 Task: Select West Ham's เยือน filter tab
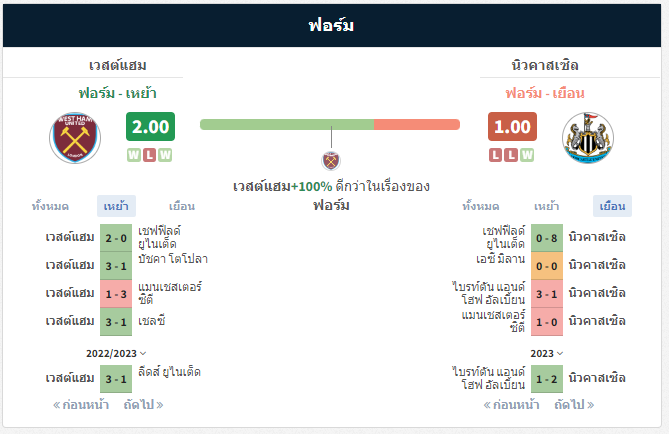(182, 206)
